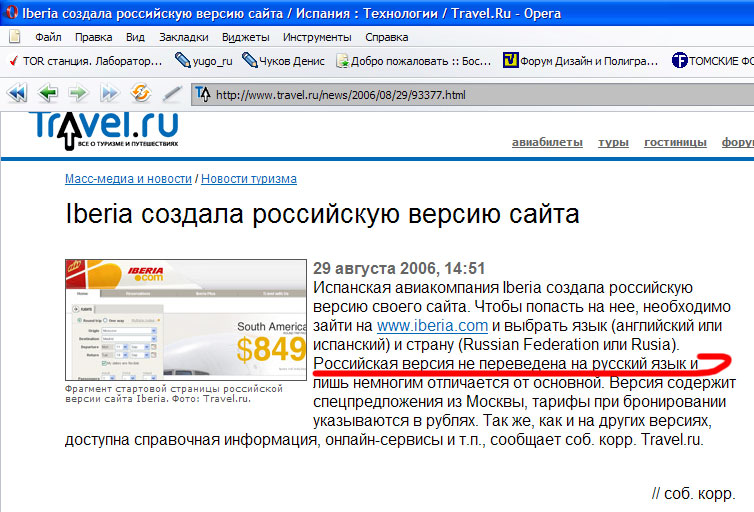
Task: Click the Opera logo in title bar
Action: coord(12,12)
